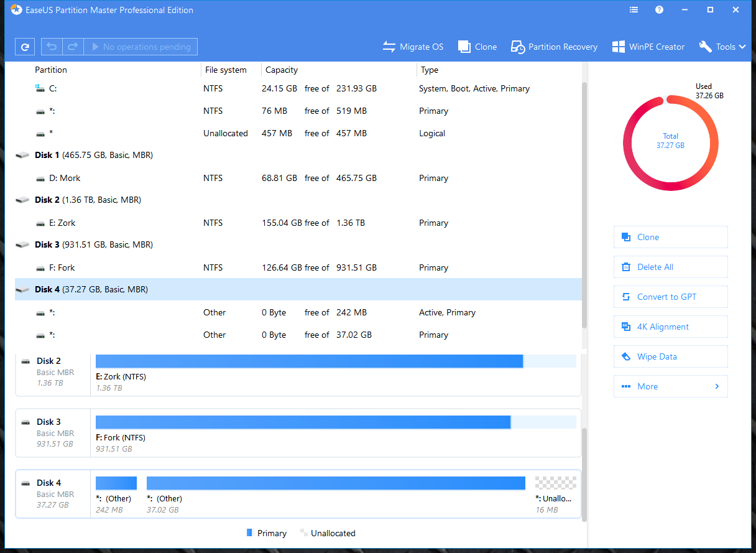Select the D: Mork partition row
756x553 pixels.
point(65,178)
